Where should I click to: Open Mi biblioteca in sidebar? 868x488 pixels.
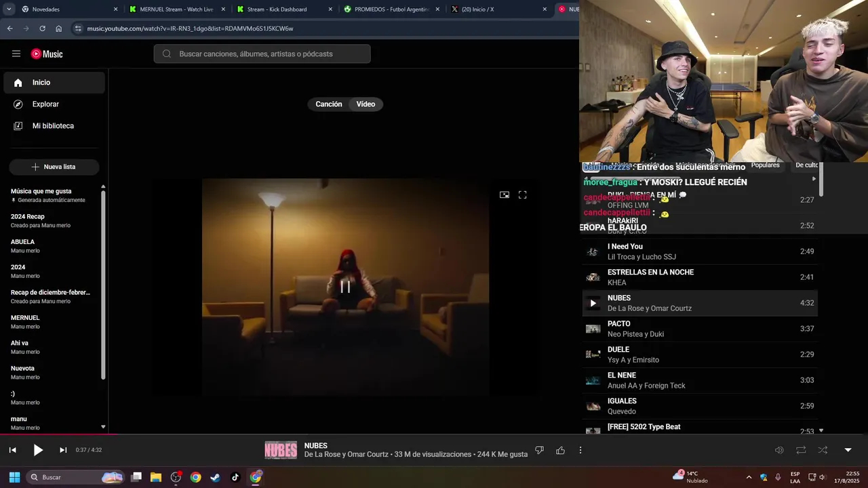54,126
